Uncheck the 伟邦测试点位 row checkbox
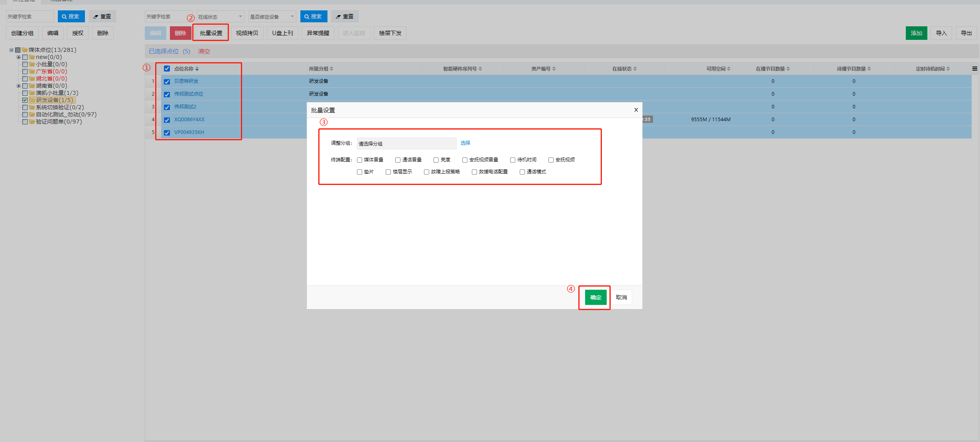This screenshot has height=442, width=980. [x=167, y=94]
